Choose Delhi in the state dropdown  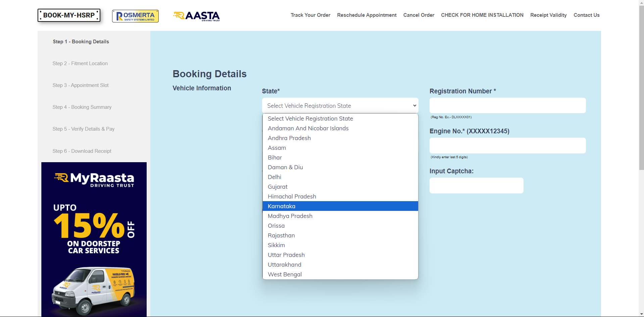275,177
